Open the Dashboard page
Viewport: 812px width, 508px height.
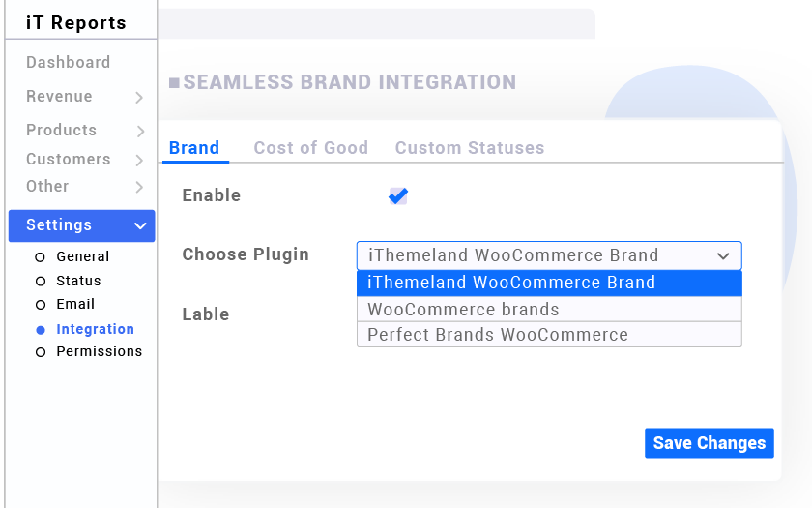click(x=68, y=63)
